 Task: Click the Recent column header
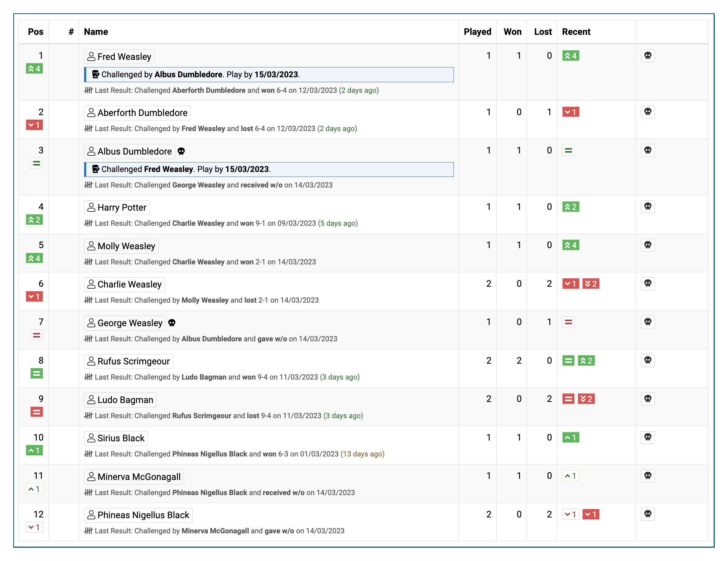coord(576,32)
